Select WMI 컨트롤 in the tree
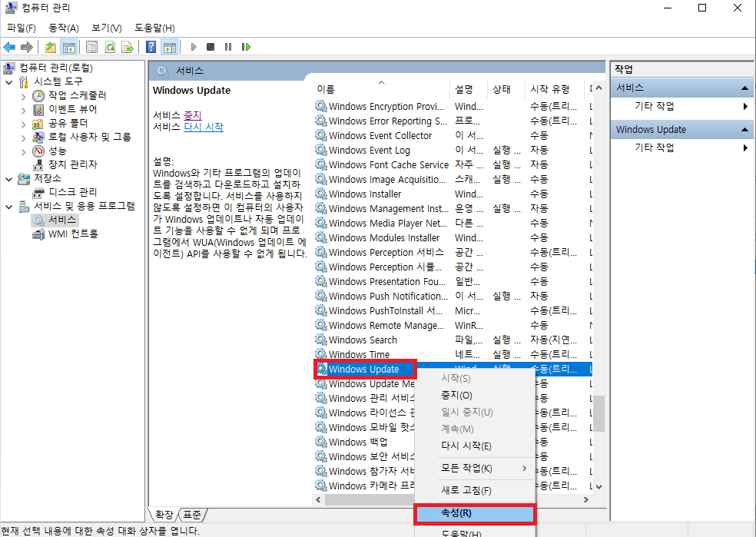756x537 pixels. click(x=73, y=234)
